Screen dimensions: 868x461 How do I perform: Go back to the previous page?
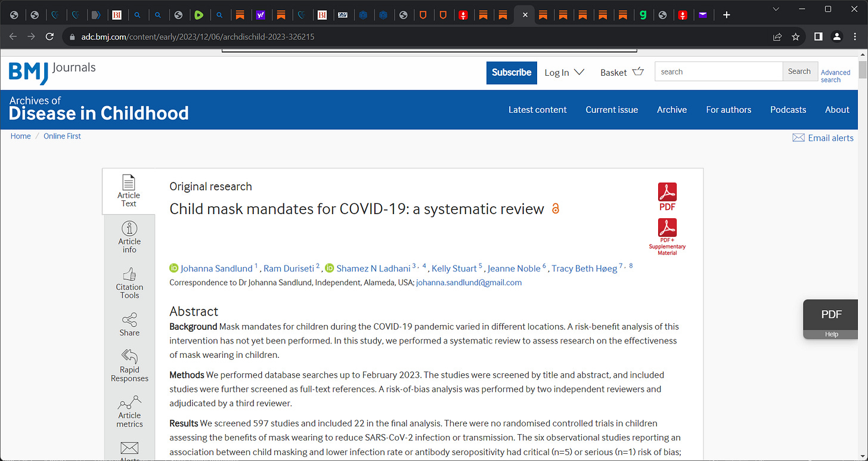(13, 37)
